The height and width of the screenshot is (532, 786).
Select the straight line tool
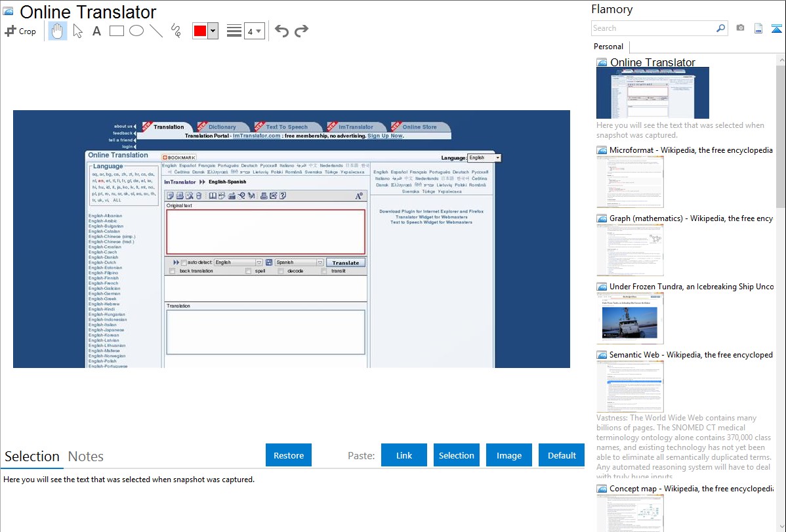tap(156, 31)
